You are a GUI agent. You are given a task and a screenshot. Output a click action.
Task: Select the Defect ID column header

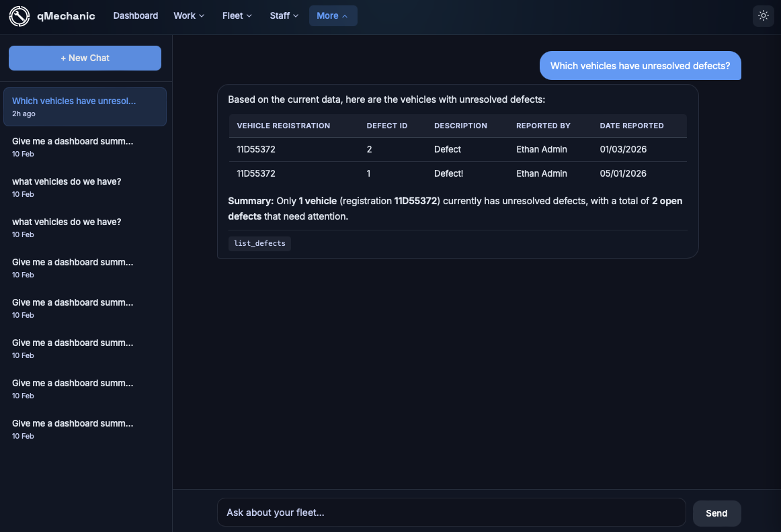coord(386,126)
